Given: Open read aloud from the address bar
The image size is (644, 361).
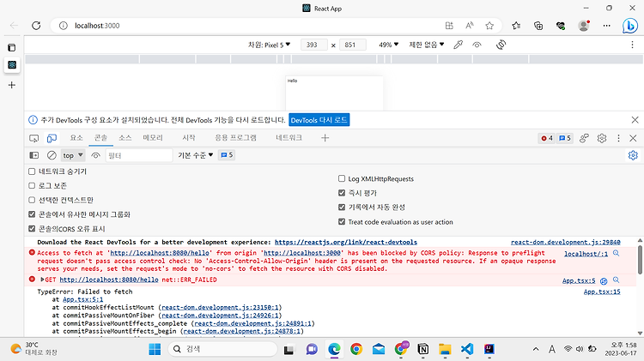Looking at the screenshot, I should pyautogui.click(x=470, y=26).
